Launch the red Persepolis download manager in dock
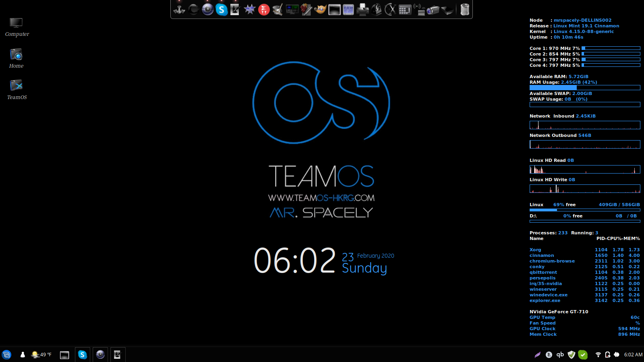Image resolution: width=644 pixels, height=362 pixels. 264,9
